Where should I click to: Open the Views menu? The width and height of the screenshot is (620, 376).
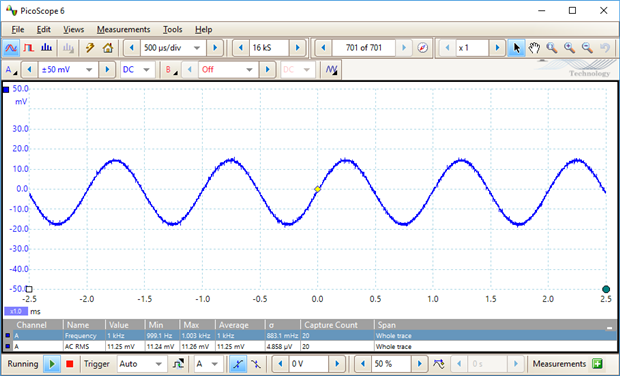[74, 30]
